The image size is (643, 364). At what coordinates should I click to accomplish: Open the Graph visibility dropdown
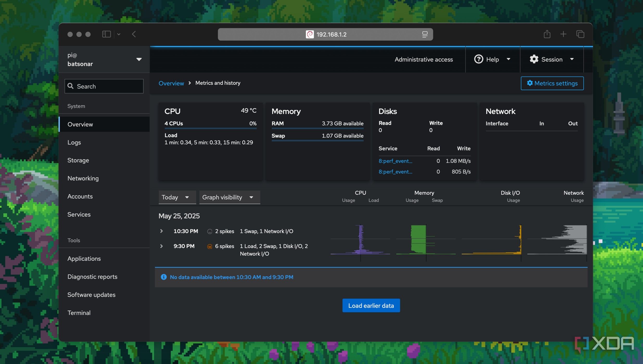(230, 197)
